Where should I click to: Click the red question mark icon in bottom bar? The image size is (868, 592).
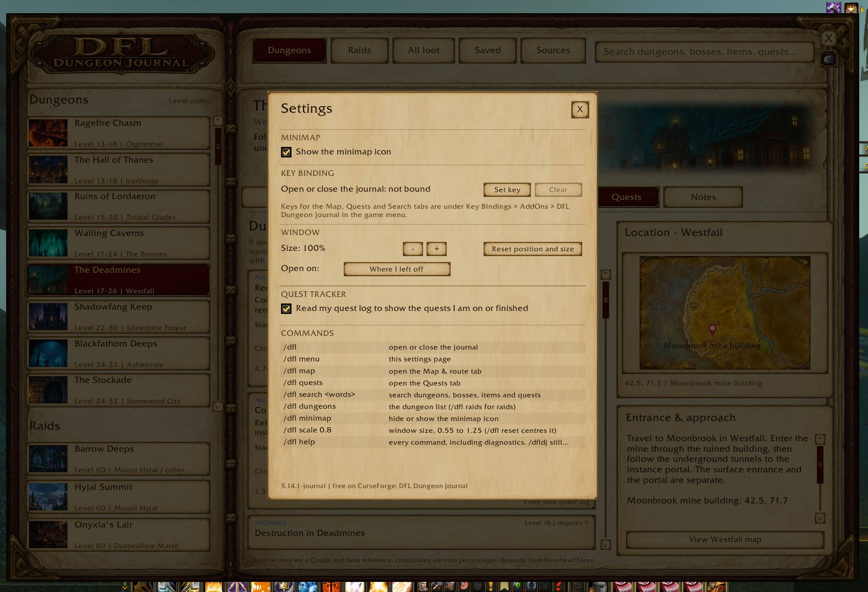(x=559, y=586)
